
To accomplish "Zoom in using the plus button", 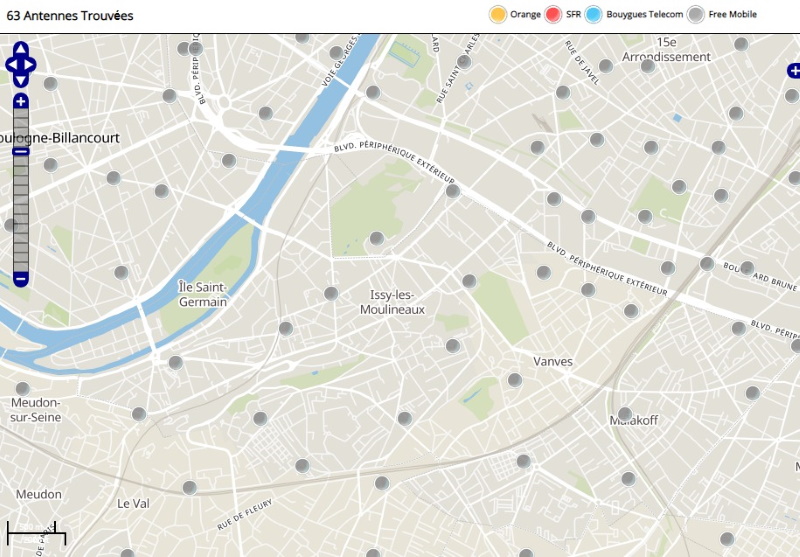I will [21, 102].
